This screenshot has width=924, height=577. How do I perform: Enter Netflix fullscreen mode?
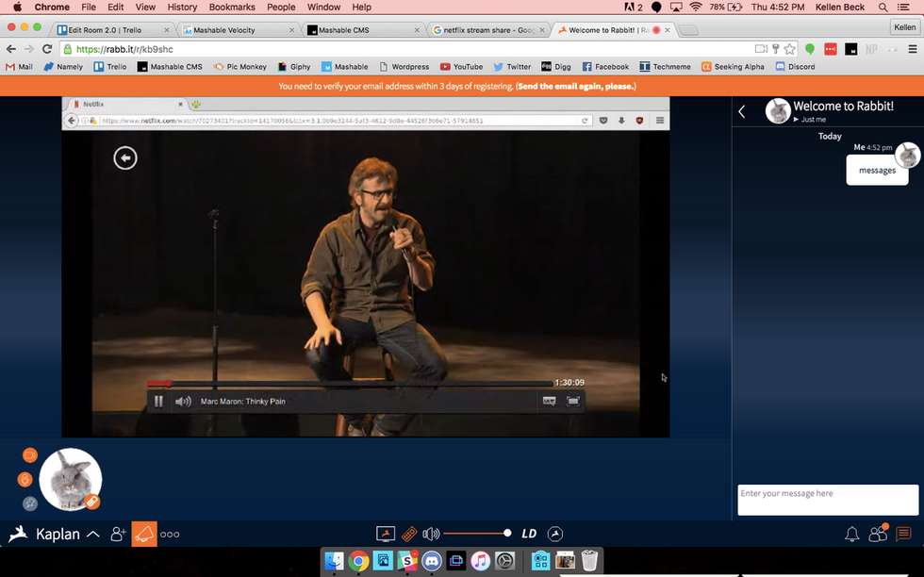[x=573, y=402]
